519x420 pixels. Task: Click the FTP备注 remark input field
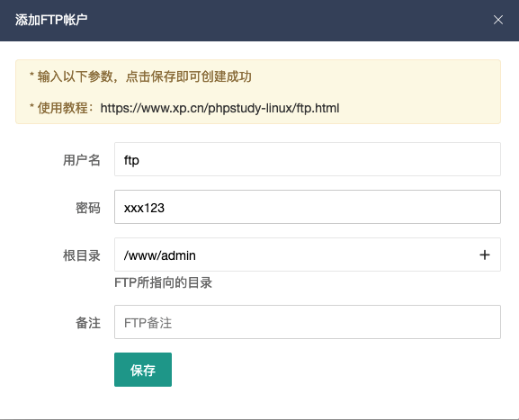[308, 322]
